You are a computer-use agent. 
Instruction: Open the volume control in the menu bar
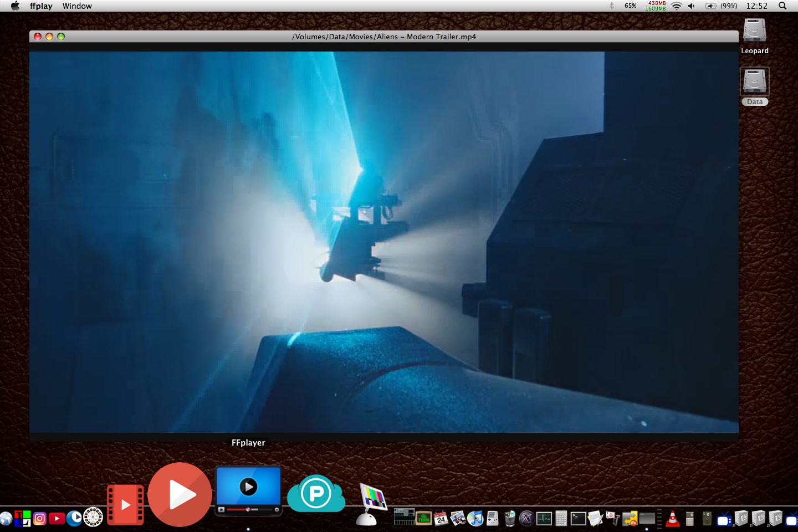[692, 6]
